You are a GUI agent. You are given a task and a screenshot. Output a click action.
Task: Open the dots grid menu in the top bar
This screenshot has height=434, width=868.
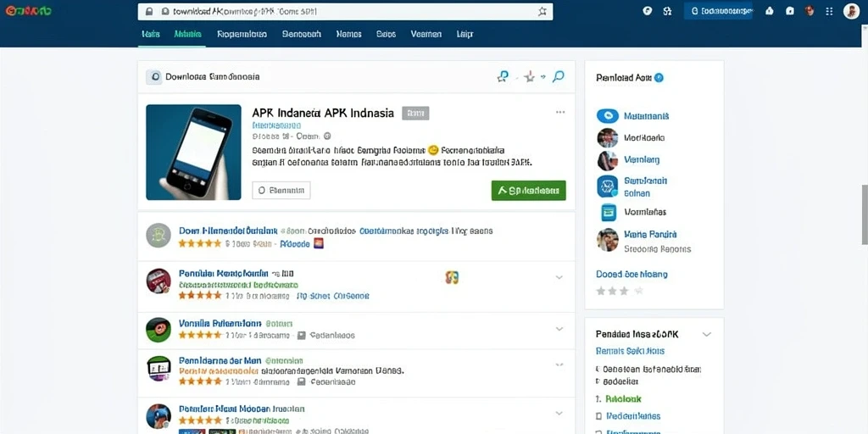click(x=829, y=10)
